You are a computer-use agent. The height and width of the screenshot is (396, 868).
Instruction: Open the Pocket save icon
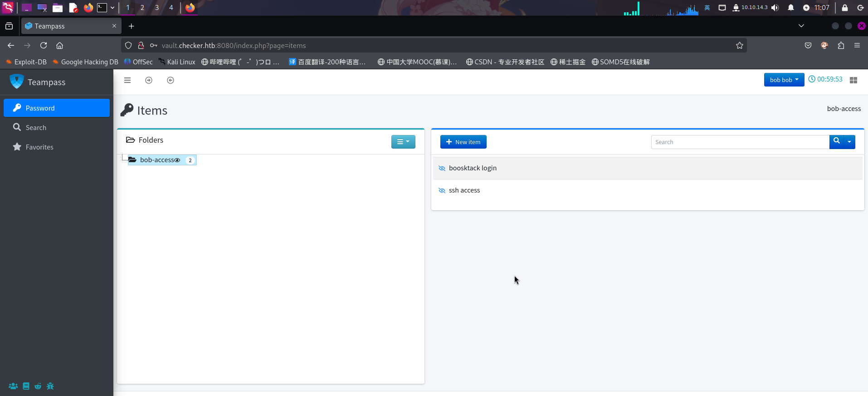click(x=808, y=45)
